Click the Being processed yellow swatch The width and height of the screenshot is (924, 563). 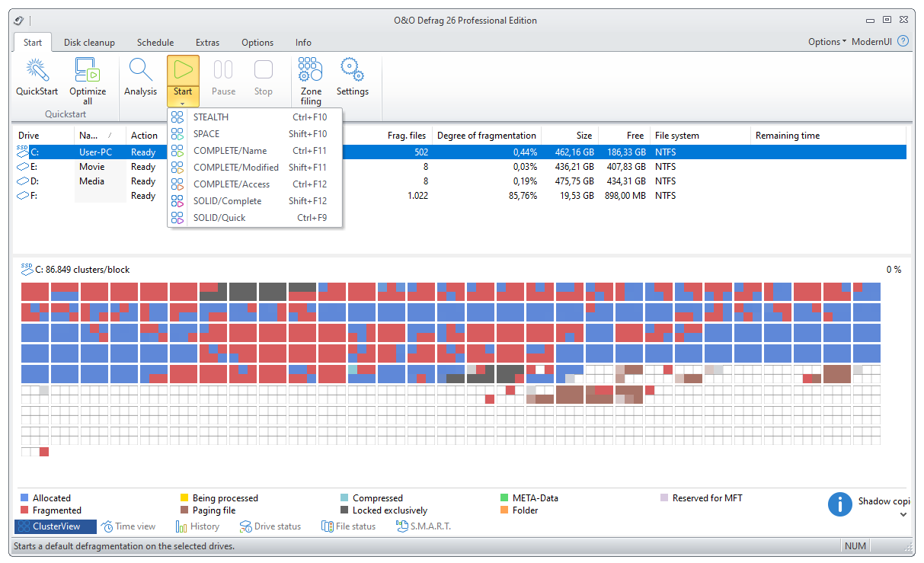pos(184,498)
